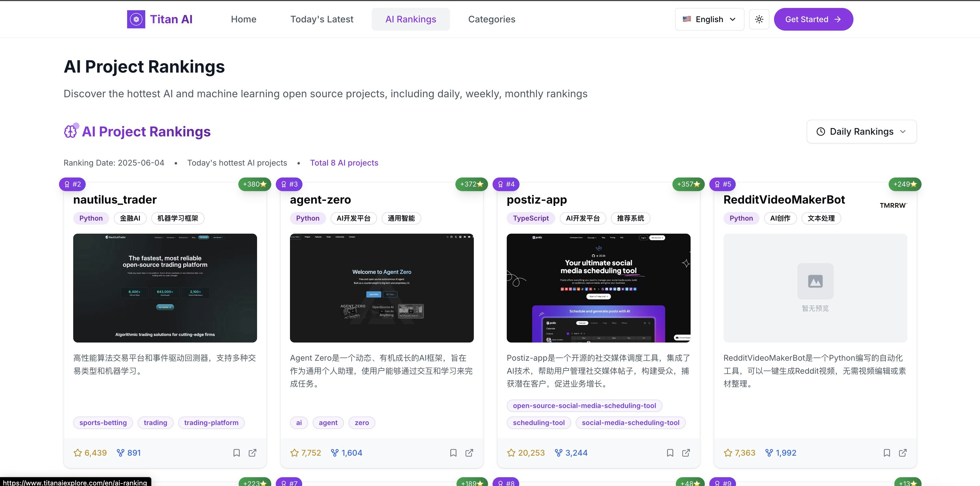Open the English language dropdown
980x486 pixels.
pyautogui.click(x=709, y=19)
